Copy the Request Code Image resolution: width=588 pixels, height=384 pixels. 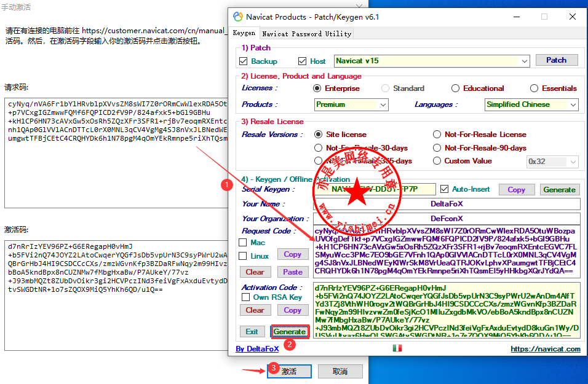coord(293,254)
